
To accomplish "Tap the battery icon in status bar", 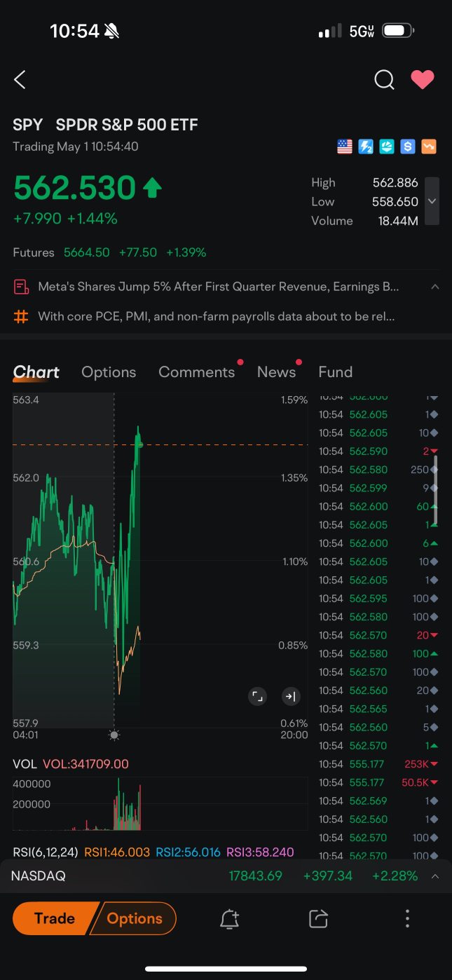I will coord(399,31).
